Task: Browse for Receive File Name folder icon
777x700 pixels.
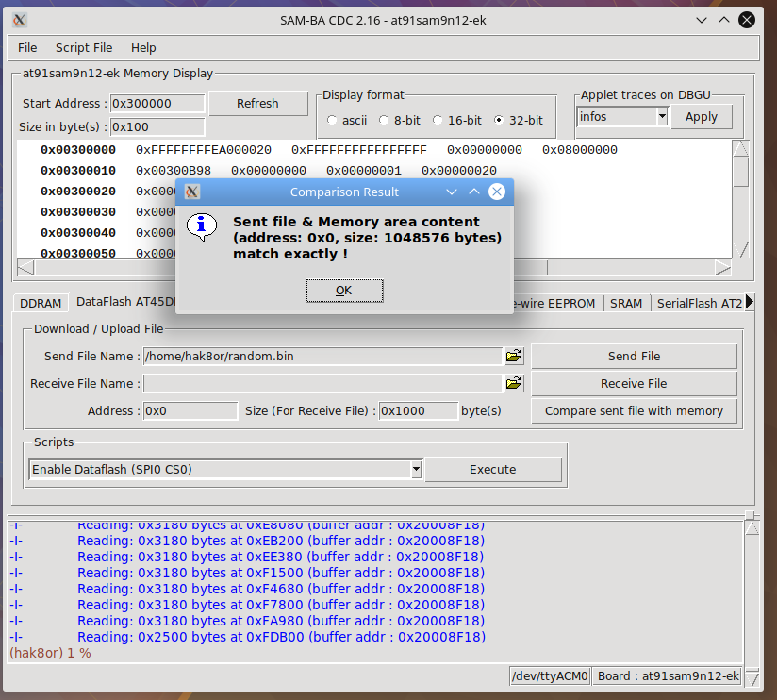Action: pos(514,383)
